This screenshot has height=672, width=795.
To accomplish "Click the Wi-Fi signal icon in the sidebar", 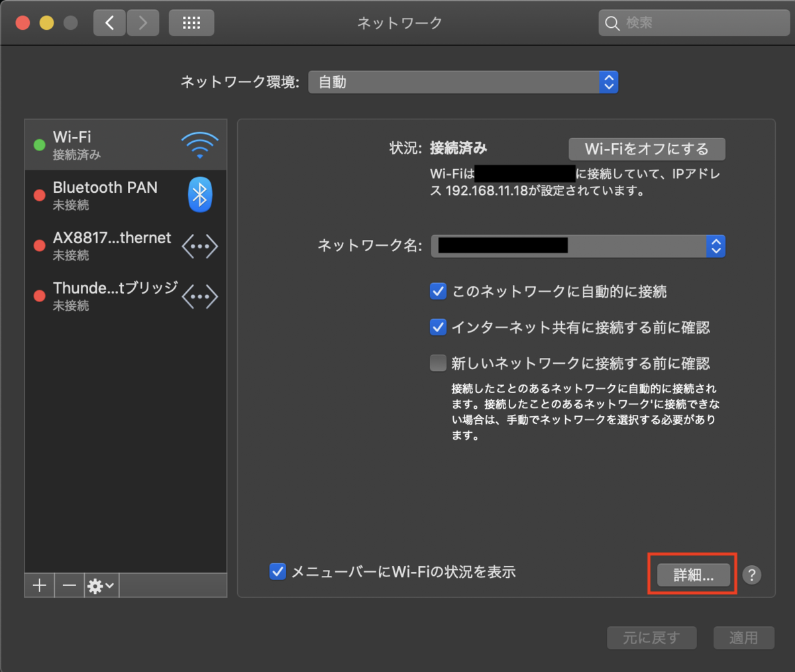I will (x=199, y=144).
